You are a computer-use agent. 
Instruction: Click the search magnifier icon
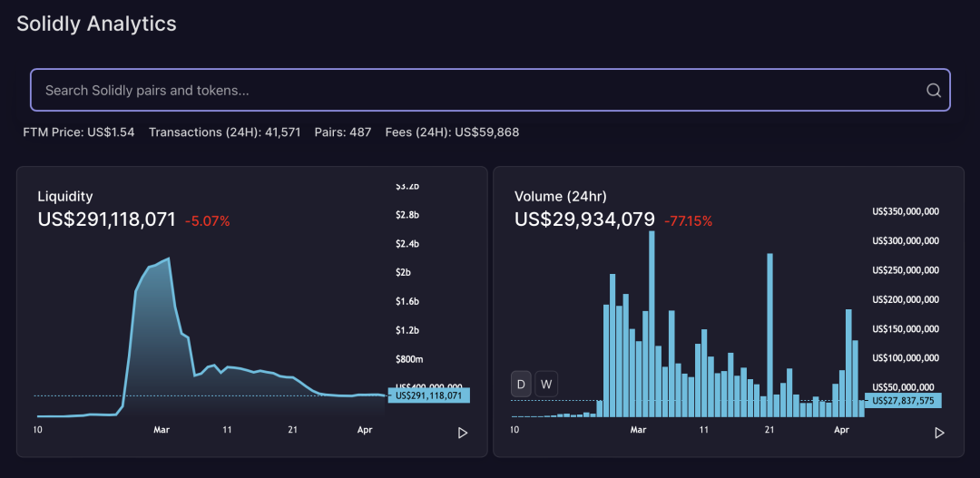[x=933, y=91]
